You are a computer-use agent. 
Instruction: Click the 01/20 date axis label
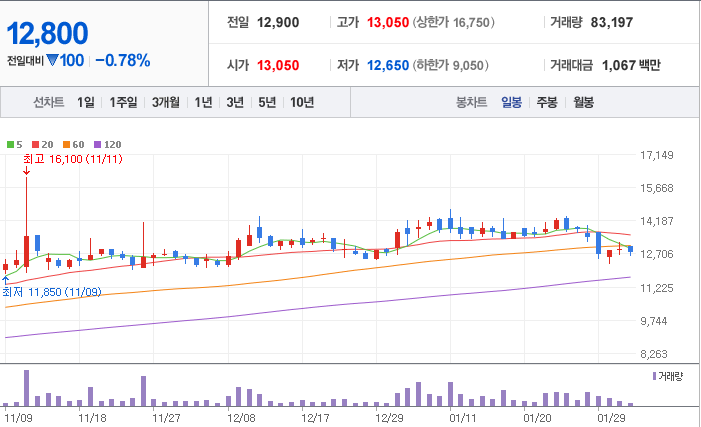click(537, 419)
